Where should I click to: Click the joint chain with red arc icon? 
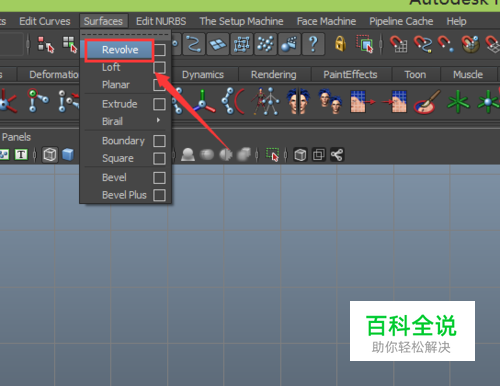coord(233,101)
